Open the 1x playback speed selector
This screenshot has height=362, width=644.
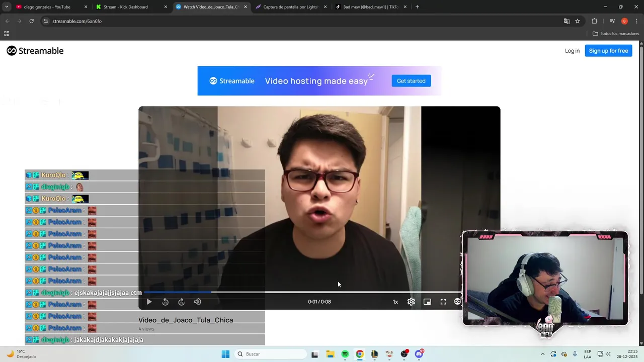click(395, 302)
